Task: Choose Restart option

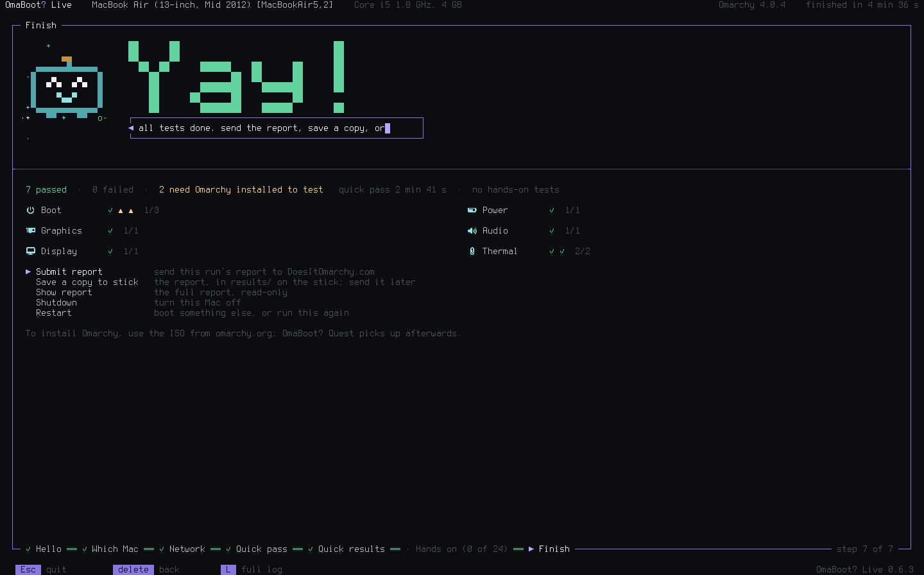Action: tap(54, 313)
